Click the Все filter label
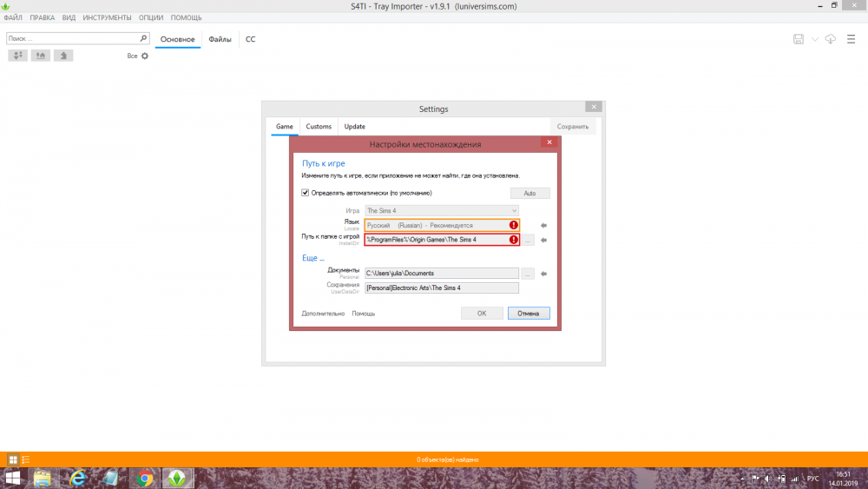 point(132,56)
